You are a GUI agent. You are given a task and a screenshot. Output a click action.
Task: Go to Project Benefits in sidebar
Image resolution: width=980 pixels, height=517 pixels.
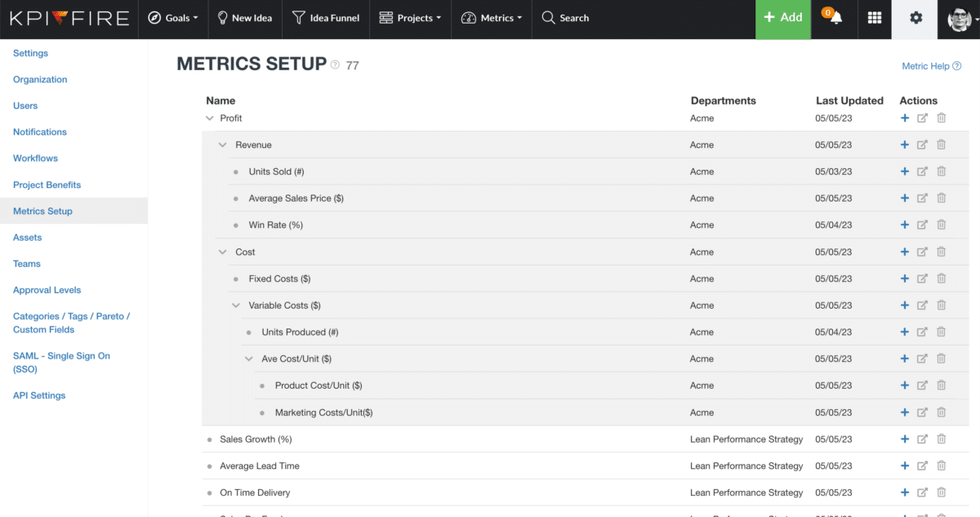pos(47,185)
